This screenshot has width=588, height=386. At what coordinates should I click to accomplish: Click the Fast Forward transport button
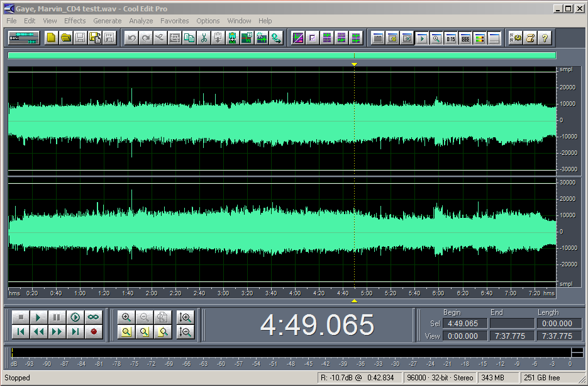pyautogui.click(x=57, y=332)
